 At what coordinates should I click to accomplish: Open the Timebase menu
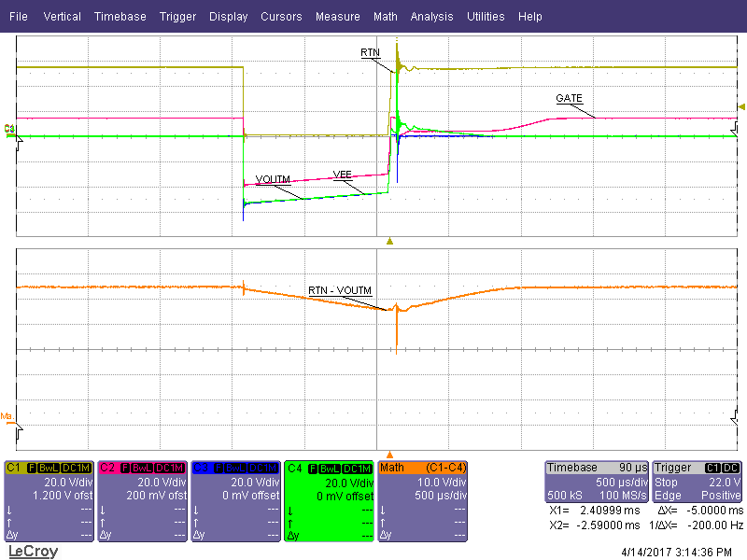[120, 17]
